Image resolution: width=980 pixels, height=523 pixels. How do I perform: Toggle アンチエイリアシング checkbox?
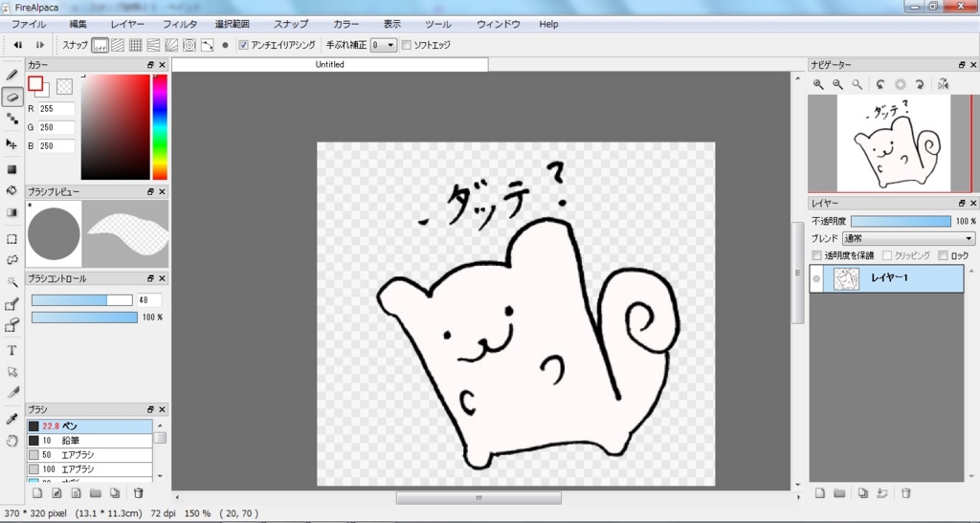click(244, 45)
